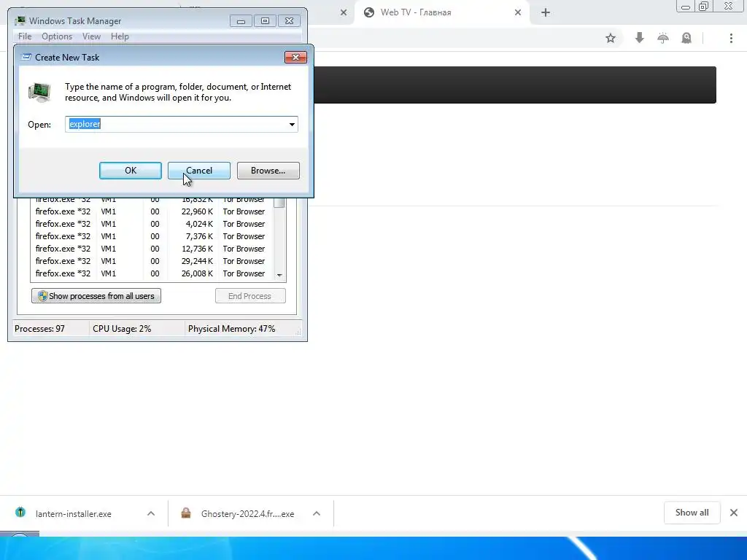This screenshot has height=560, width=747.
Task: Open the File menu in Task Manager
Action: click(25, 36)
